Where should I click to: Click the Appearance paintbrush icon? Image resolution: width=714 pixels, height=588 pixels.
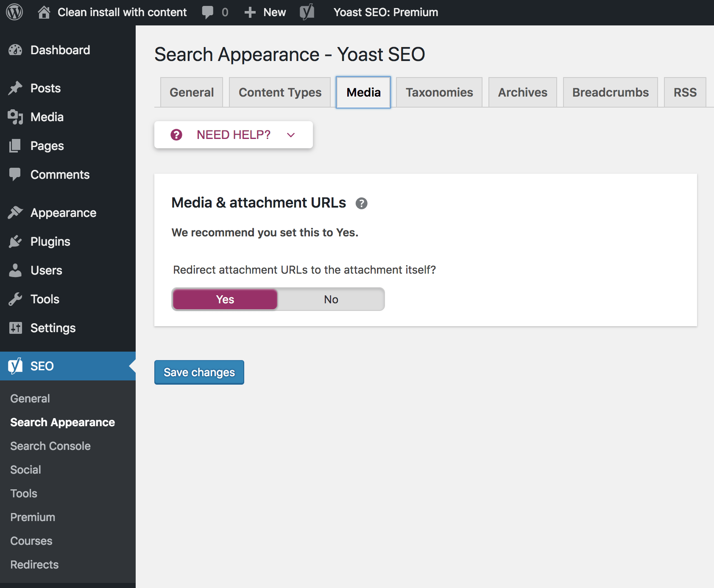[15, 213]
